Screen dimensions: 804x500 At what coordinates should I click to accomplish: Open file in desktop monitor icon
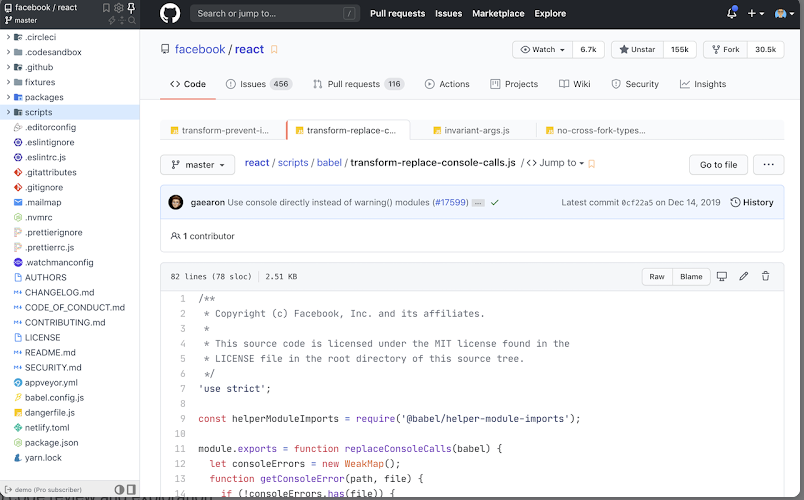pos(722,276)
